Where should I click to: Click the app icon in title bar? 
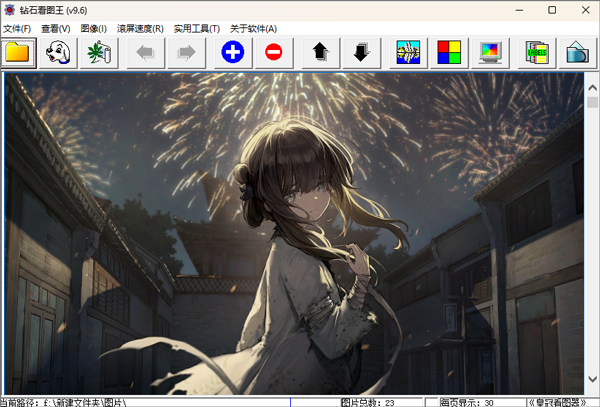pyautogui.click(x=10, y=10)
